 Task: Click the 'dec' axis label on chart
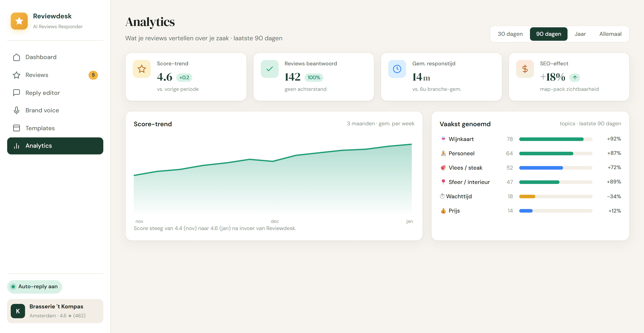(x=275, y=221)
